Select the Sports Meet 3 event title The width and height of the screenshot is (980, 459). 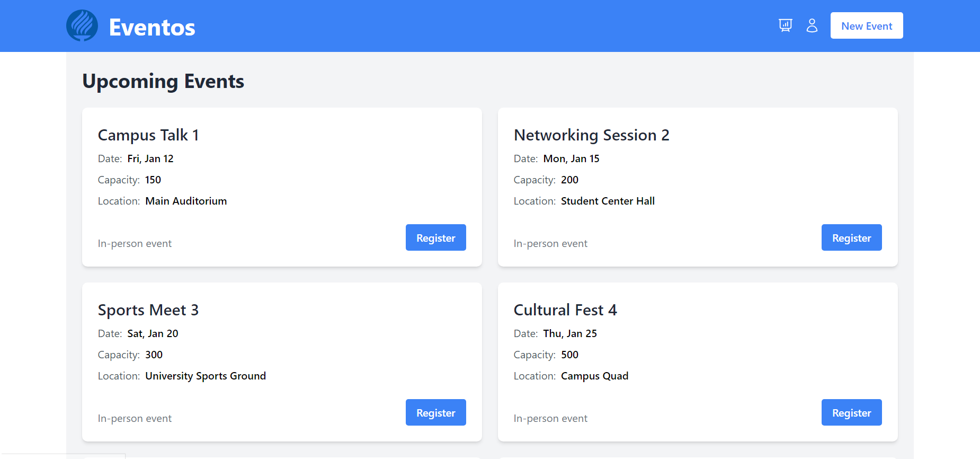148,310
